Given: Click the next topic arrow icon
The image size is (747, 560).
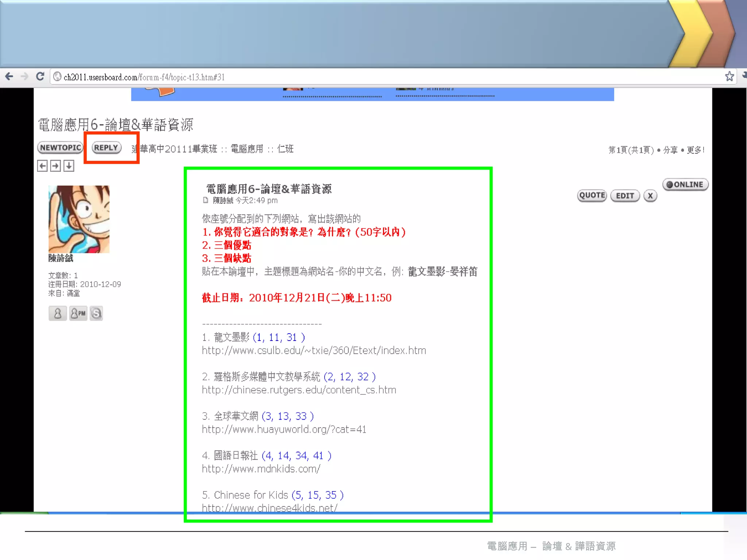Looking at the screenshot, I should coord(56,166).
